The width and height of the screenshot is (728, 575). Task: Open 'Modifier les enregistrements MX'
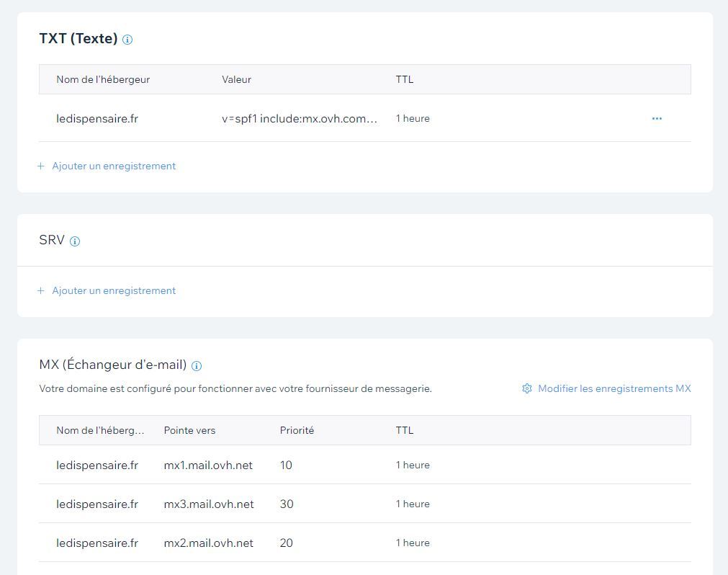[614, 388]
